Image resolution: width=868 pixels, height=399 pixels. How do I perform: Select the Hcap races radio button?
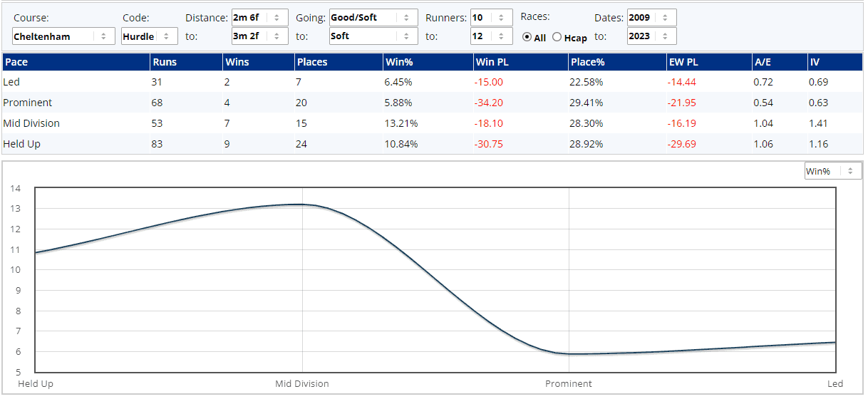pos(557,38)
